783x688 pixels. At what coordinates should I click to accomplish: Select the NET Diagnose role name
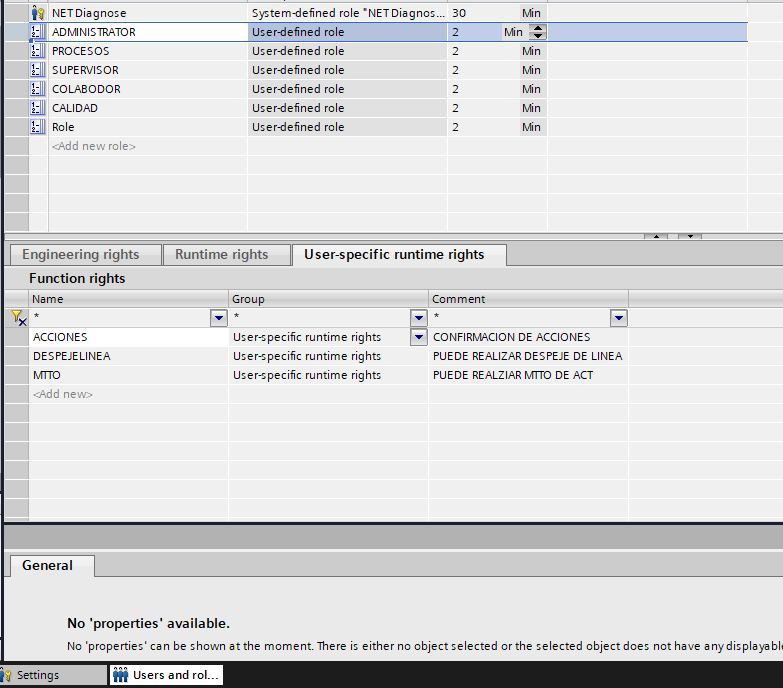coord(89,13)
